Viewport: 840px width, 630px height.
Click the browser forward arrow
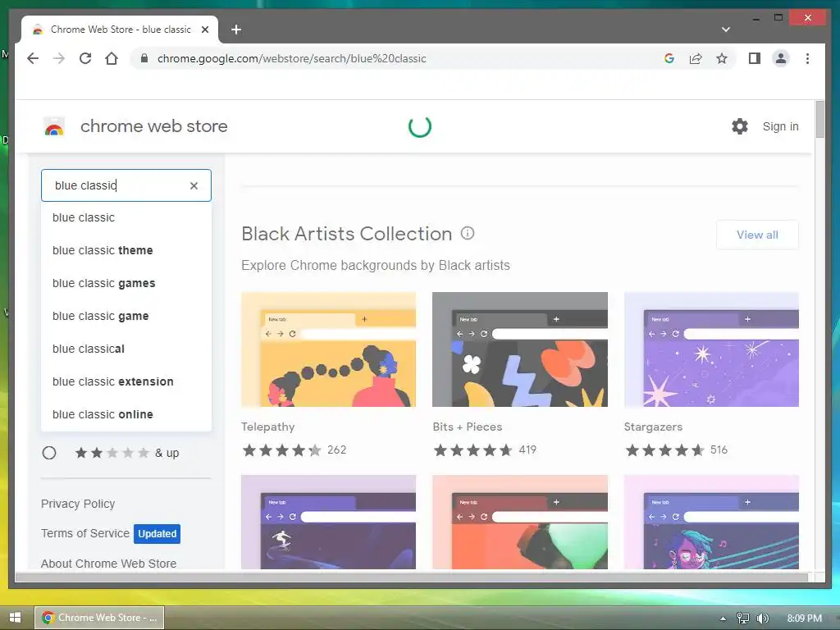click(x=59, y=58)
